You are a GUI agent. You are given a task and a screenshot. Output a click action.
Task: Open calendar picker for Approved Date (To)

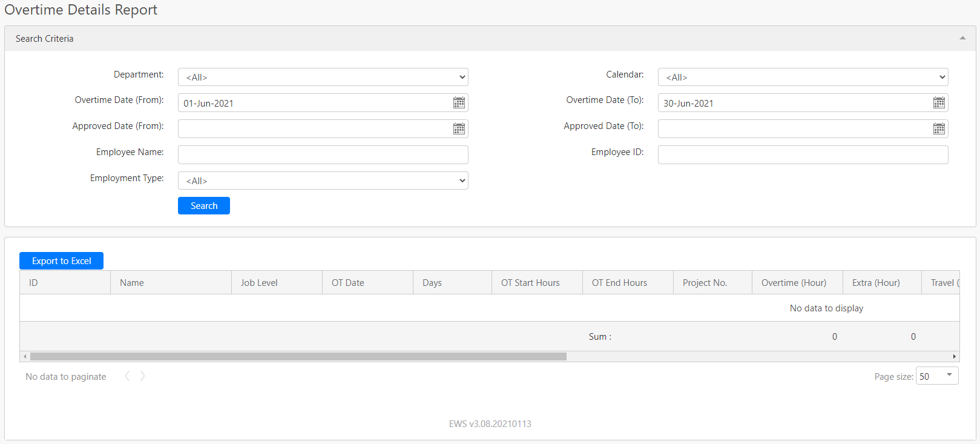[939, 128]
